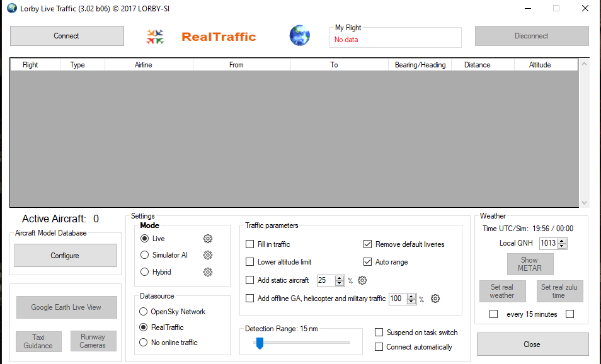Click the RealTraffic airplanes logo
The height and width of the screenshot is (364, 601).
click(x=155, y=37)
